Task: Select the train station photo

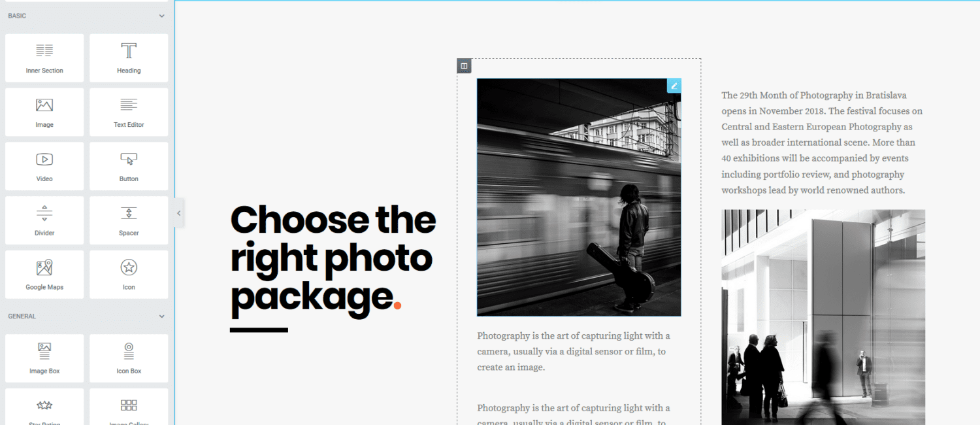Action: (579, 197)
